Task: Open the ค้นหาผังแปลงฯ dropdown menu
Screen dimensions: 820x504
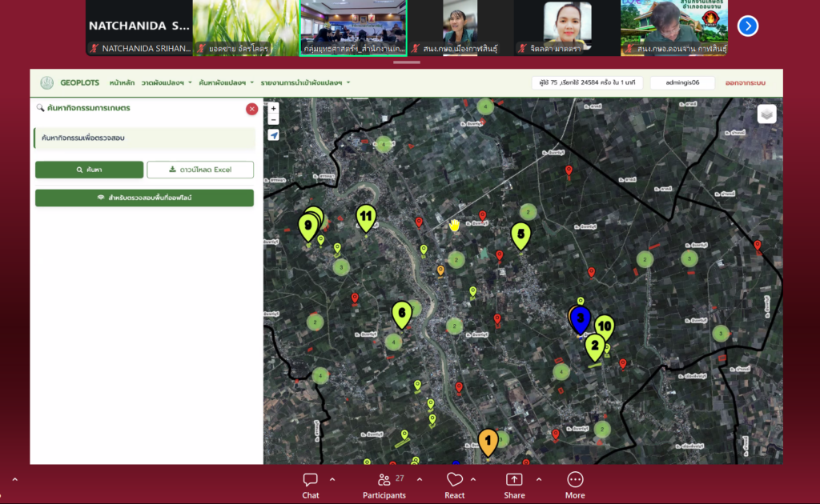Action: (226, 82)
